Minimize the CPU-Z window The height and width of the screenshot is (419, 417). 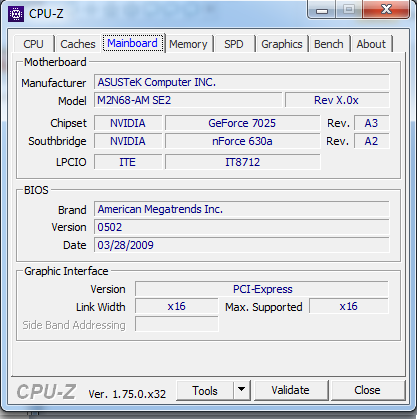[322, 10]
